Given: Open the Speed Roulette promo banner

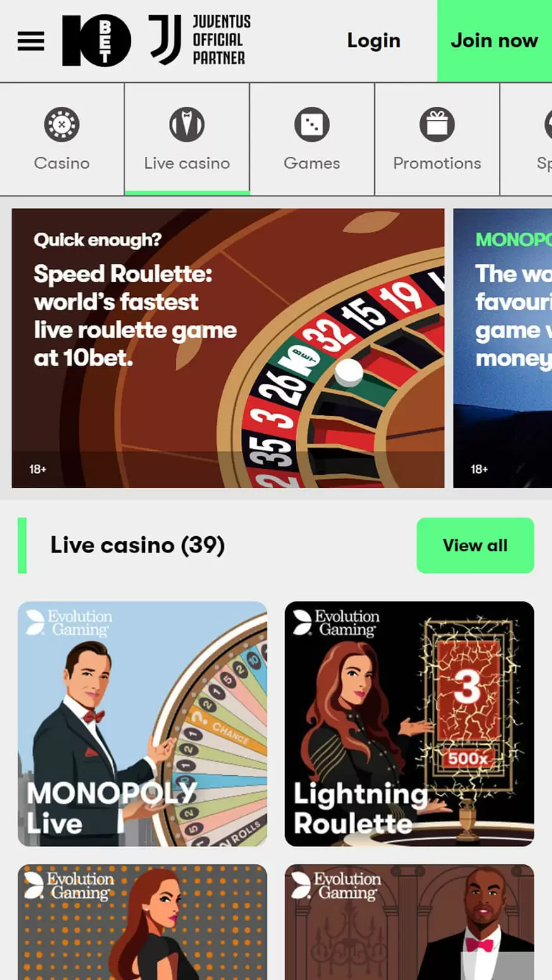Looking at the screenshot, I should click(228, 348).
